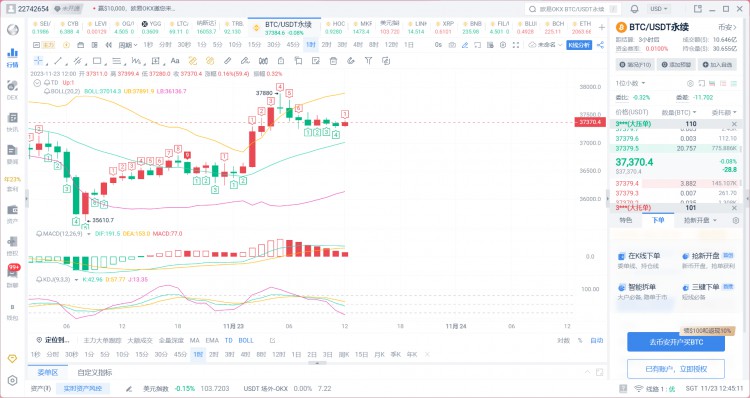This screenshot has width=750, height=398.
Task: Open the share icon beside K线分析
Action: (600, 45)
